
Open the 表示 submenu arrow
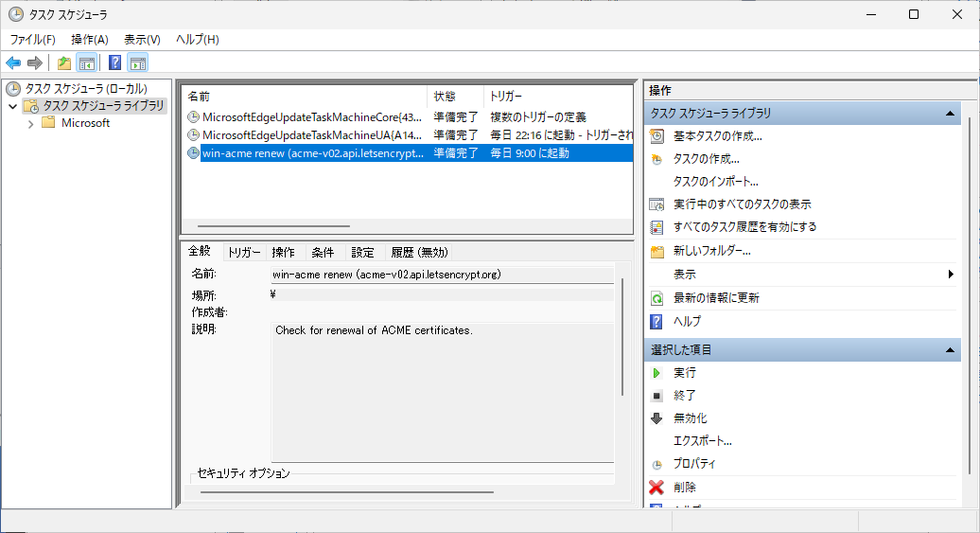click(951, 274)
